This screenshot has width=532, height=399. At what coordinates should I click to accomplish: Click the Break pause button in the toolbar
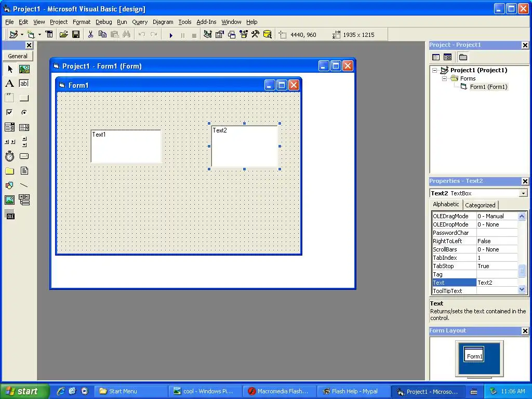click(x=182, y=35)
